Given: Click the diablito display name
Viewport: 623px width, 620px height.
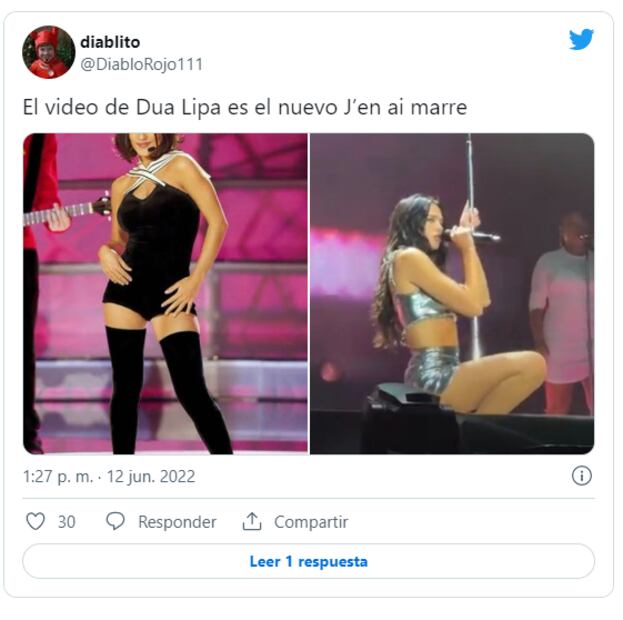Looking at the screenshot, I should [x=110, y=42].
